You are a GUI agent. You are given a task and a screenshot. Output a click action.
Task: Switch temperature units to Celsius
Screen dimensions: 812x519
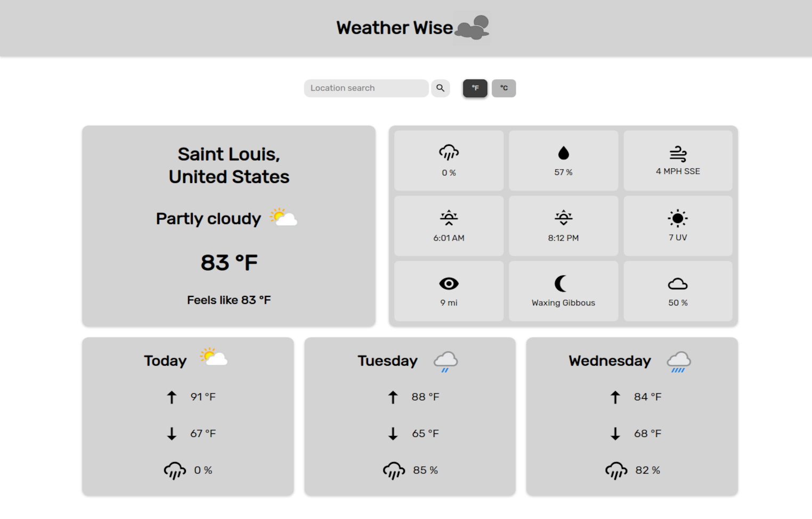tap(504, 88)
